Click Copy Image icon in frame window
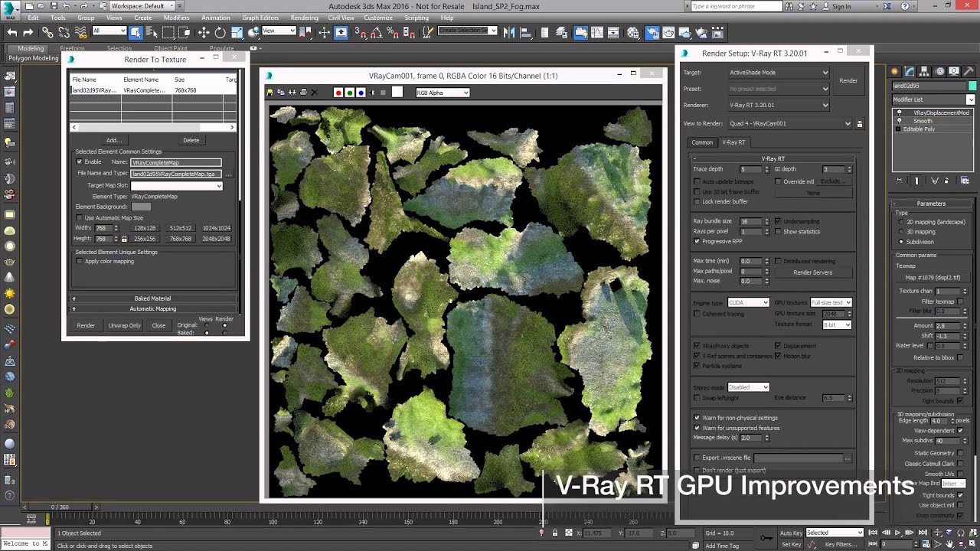980x551 pixels. pos(281,93)
